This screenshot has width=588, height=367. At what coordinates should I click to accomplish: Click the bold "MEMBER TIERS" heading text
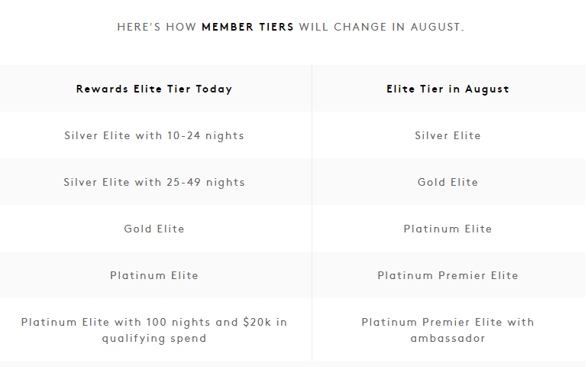[247, 27]
